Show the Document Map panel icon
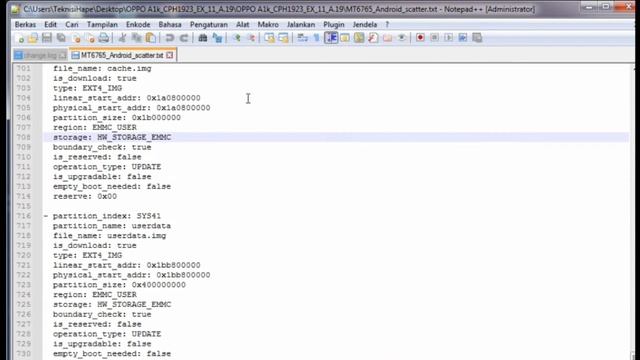This screenshot has width=640, height=360. (359, 38)
